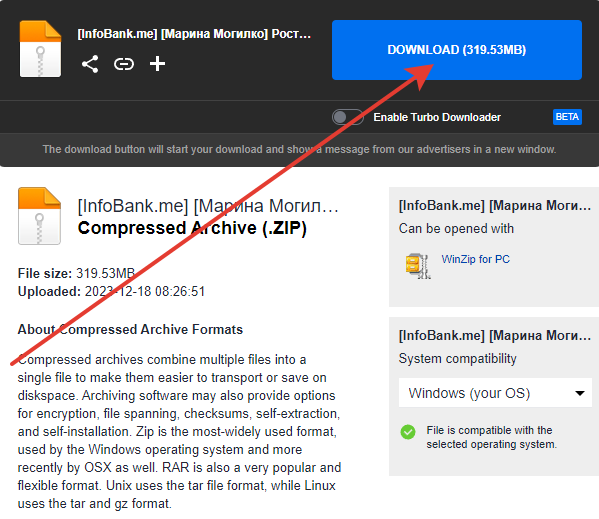Click the blue BETA badge
Viewport: 599px width, 519px height.
point(567,117)
